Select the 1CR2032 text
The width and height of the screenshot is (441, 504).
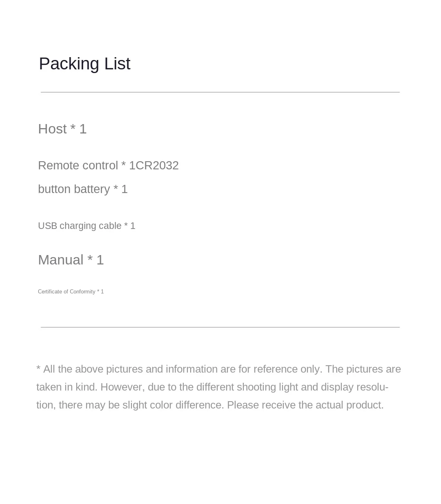pyautogui.click(x=154, y=165)
